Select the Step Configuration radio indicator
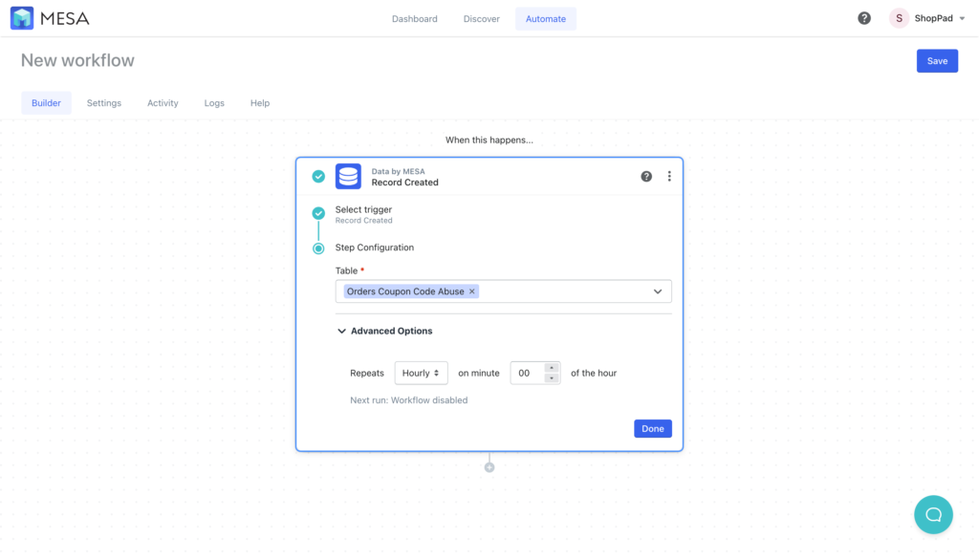The height and width of the screenshot is (560, 979). tap(318, 248)
